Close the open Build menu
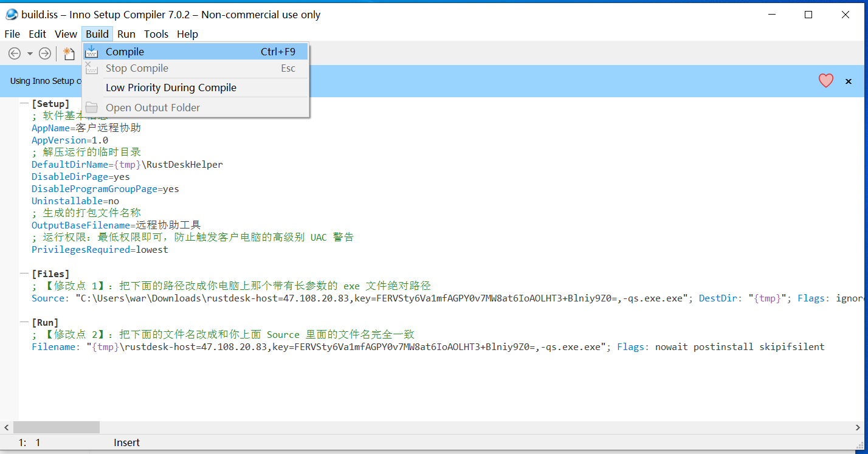The width and height of the screenshot is (868, 454). [97, 34]
